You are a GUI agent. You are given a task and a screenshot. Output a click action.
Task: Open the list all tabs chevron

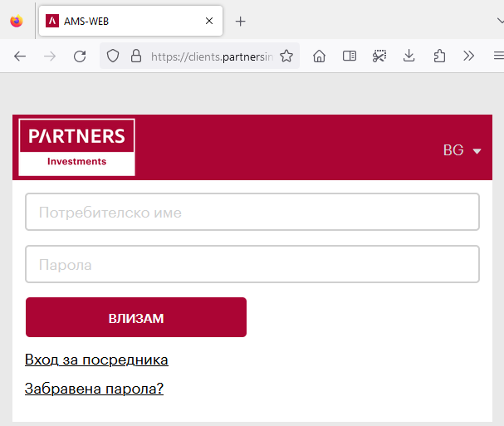tap(500, 22)
